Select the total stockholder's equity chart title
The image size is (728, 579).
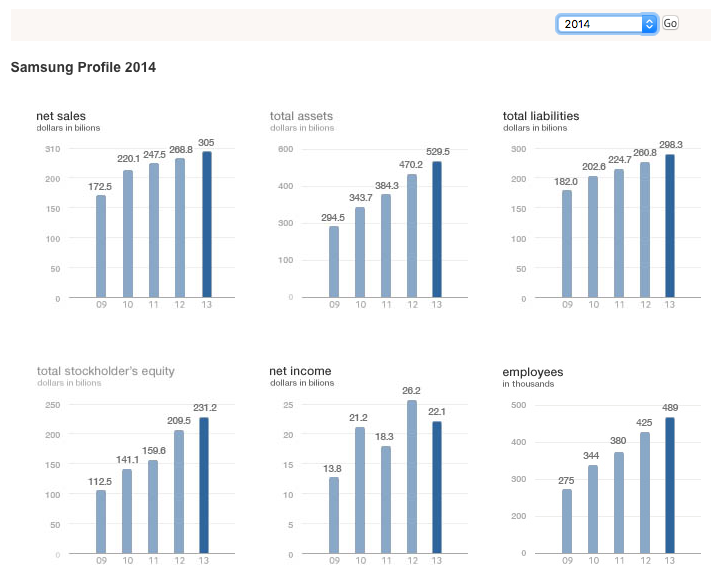coord(105,371)
